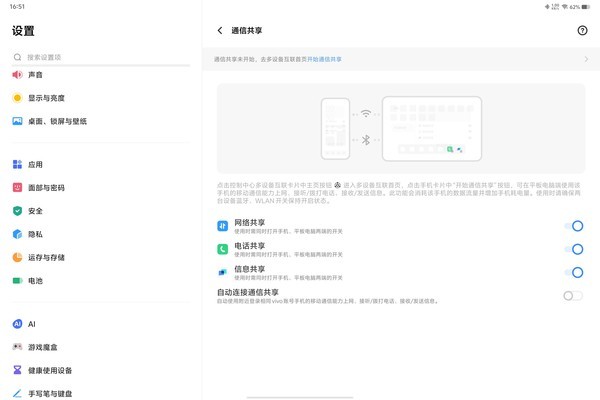Tap the 声音 speaker icon
This screenshot has width=600, height=400.
[17, 75]
